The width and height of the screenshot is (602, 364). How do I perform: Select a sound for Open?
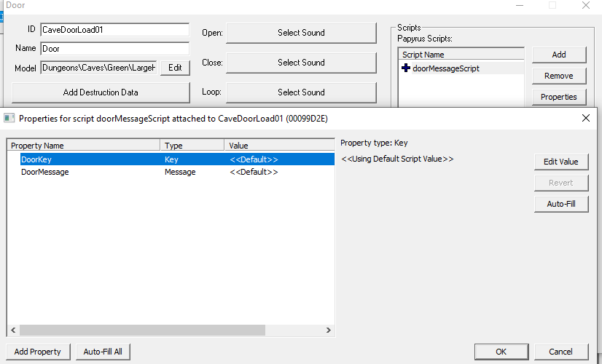tap(302, 33)
